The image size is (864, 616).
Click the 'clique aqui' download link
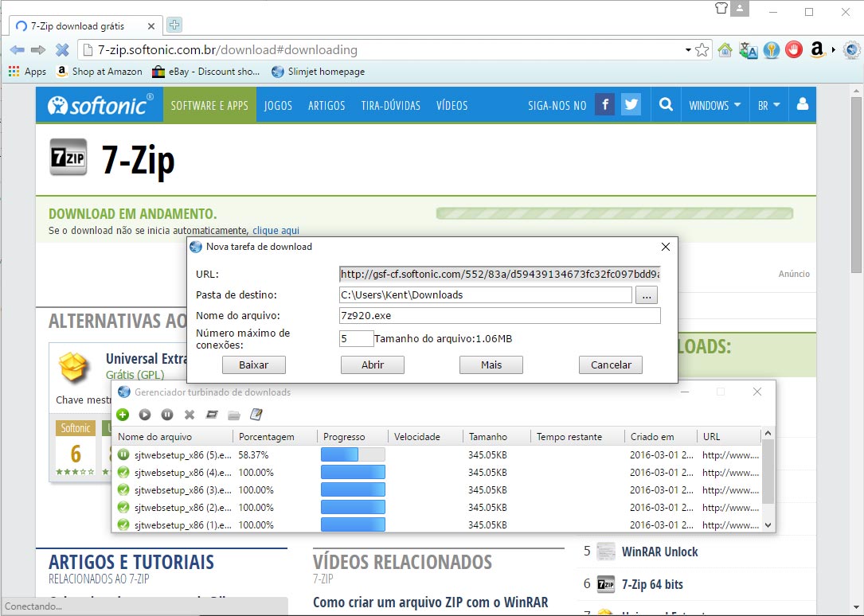[x=276, y=230]
